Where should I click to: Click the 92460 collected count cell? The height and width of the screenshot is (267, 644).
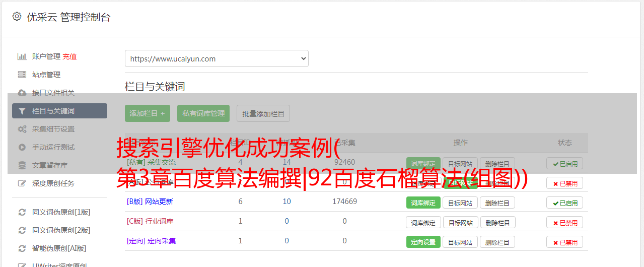tap(344, 162)
